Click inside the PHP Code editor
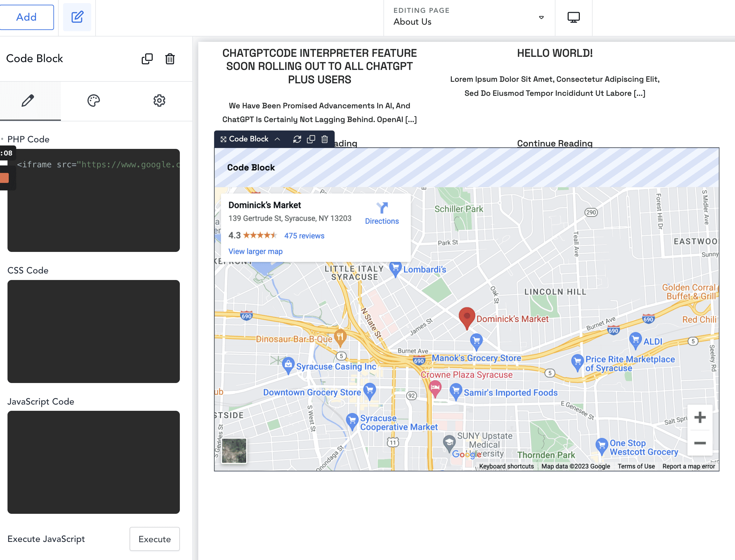 [94, 200]
